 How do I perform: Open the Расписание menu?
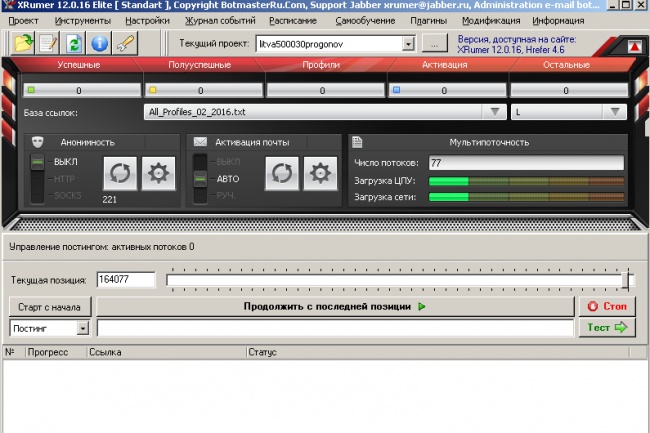pos(293,21)
